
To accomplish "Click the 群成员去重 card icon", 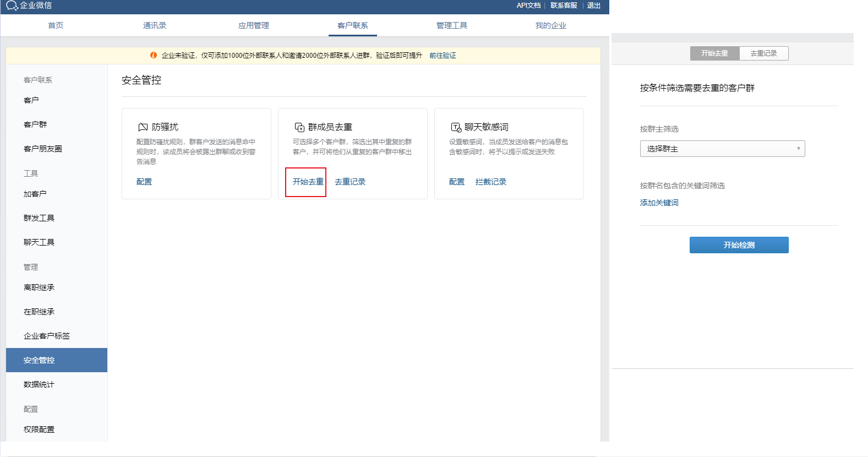I will 299,127.
